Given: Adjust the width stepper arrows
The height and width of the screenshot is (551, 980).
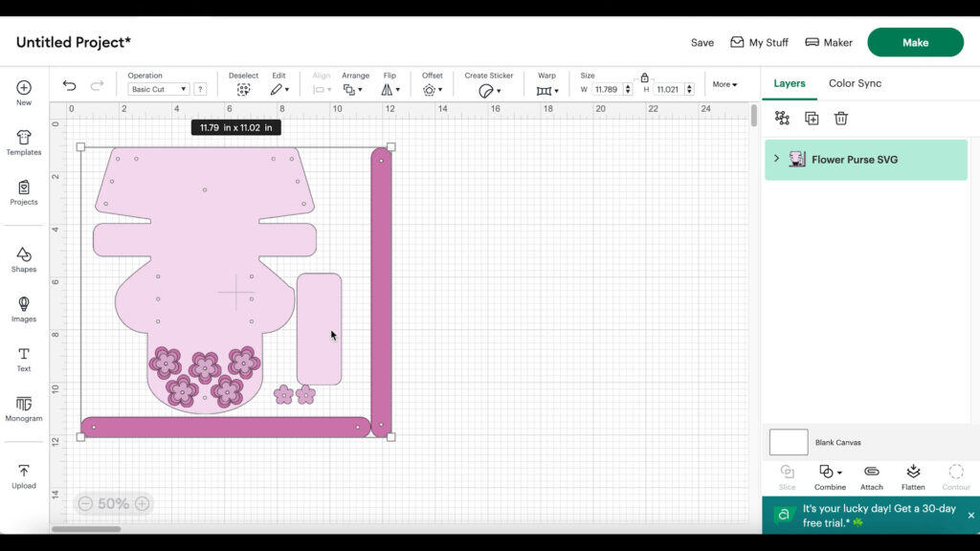Looking at the screenshot, I should pyautogui.click(x=628, y=89).
